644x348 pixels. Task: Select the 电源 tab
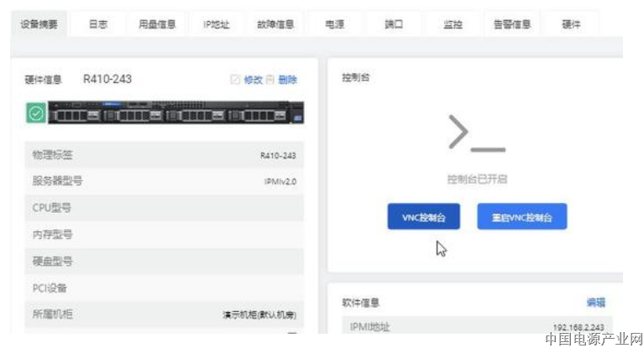coord(334,24)
